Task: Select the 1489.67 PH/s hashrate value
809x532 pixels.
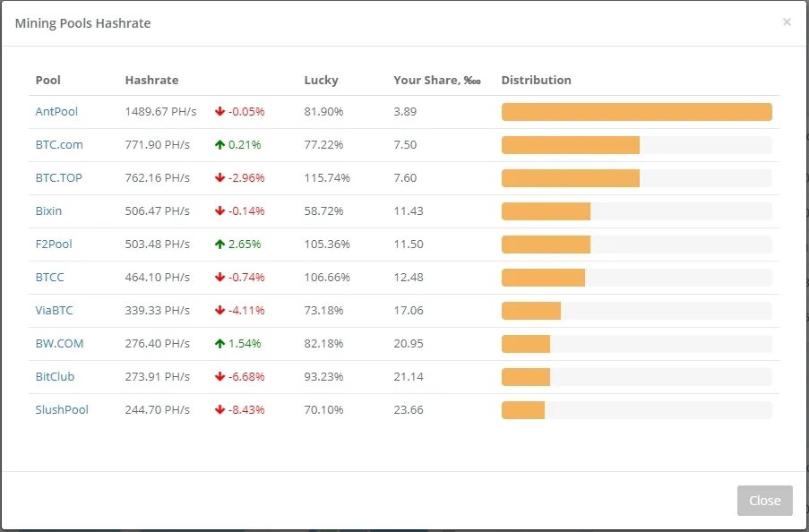Action: pos(160,111)
